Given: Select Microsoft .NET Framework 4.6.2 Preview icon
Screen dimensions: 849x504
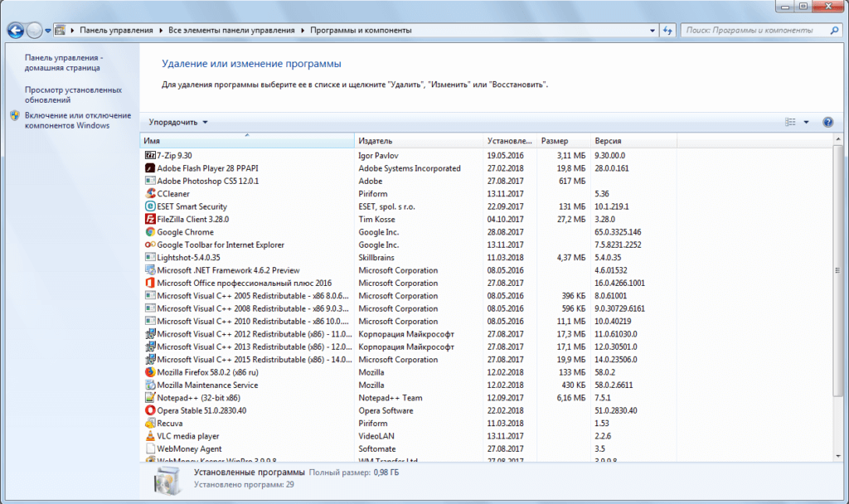Looking at the screenshot, I should point(150,270).
